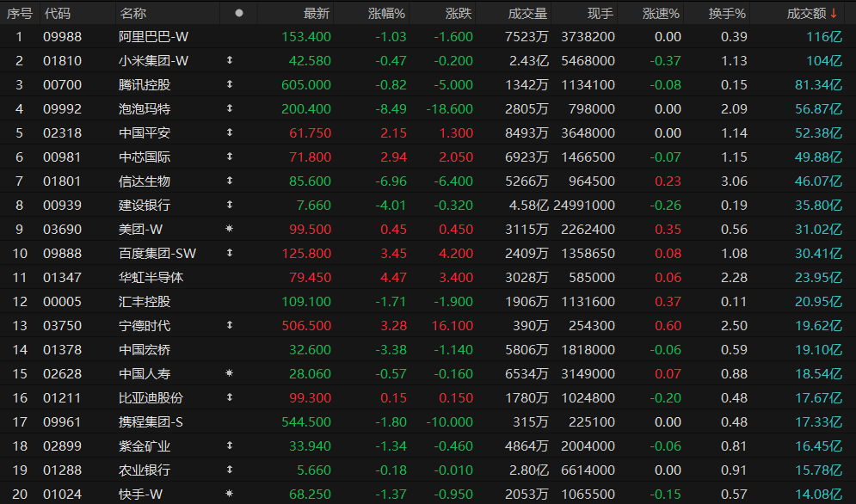Viewport: 856px width, 504px height.
Task: Click the marker icon in the 信达生物 row
Action: (230, 181)
